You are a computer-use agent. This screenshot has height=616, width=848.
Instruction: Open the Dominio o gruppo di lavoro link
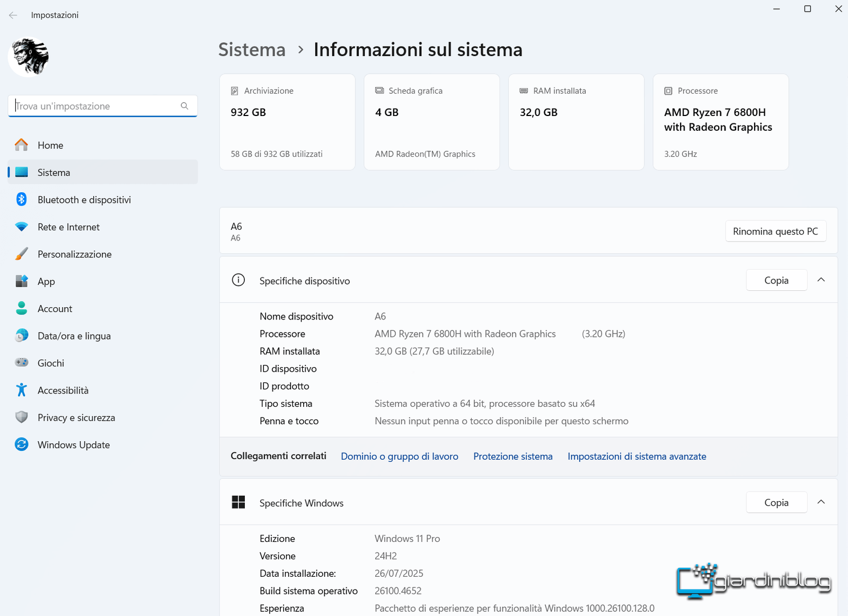(x=400, y=456)
